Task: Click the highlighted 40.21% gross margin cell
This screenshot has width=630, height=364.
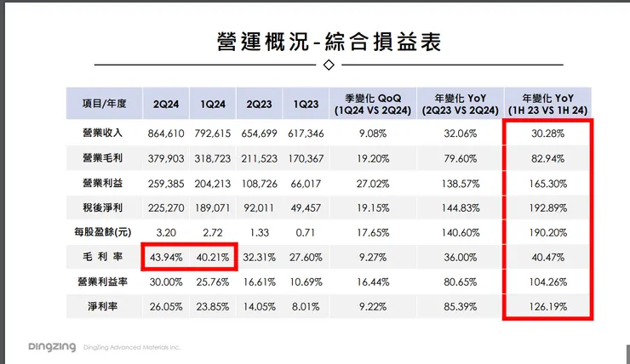Action: click(213, 257)
